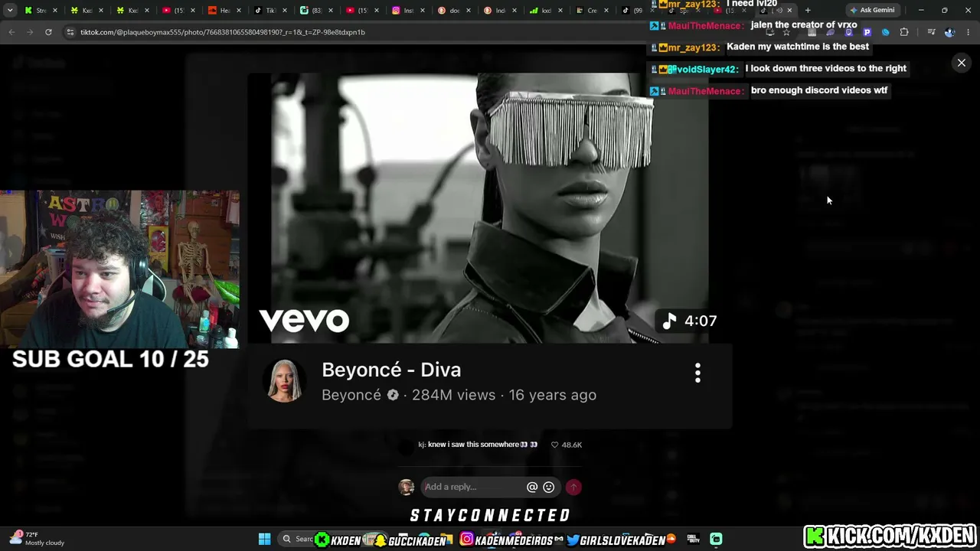Switch to the 'Incl' browser tab
The image size is (980, 551).
(500, 10)
